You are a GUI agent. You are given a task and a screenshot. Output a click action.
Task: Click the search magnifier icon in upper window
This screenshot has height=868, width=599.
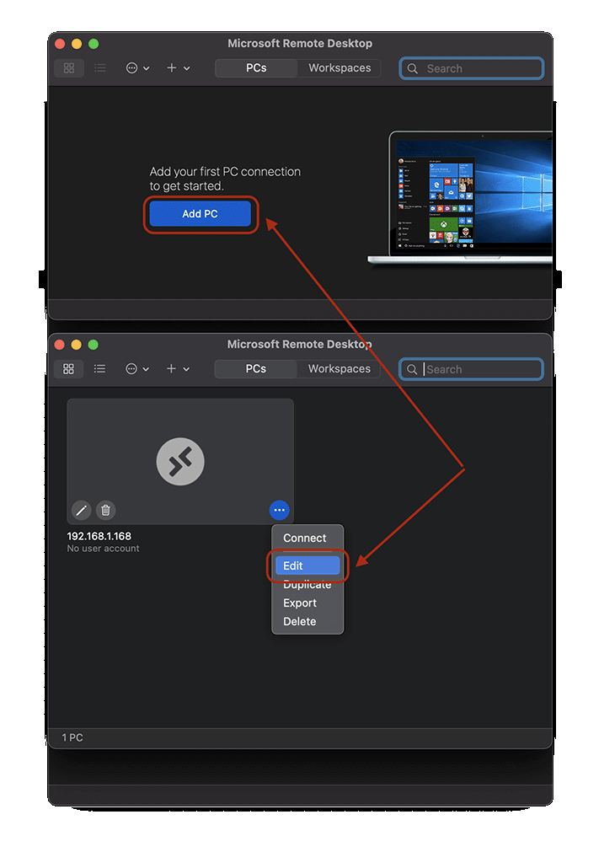(x=413, y=68)
